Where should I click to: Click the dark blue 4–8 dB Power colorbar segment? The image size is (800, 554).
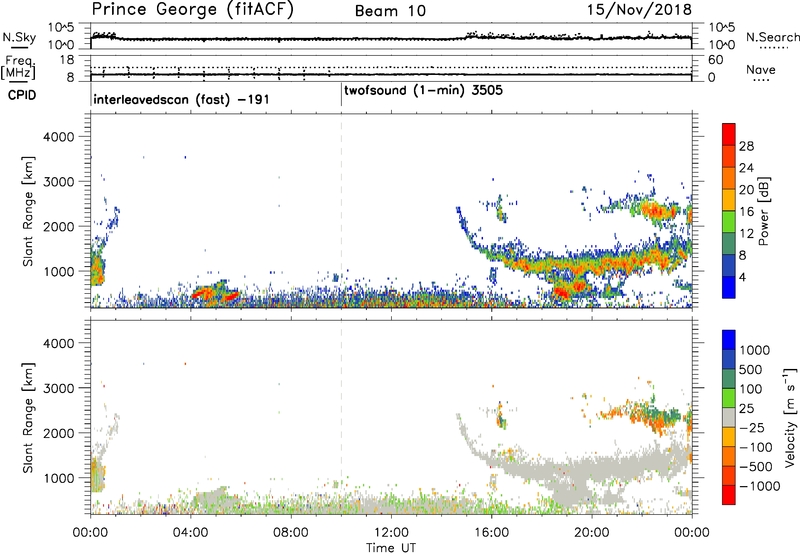[x=729, y=265]
